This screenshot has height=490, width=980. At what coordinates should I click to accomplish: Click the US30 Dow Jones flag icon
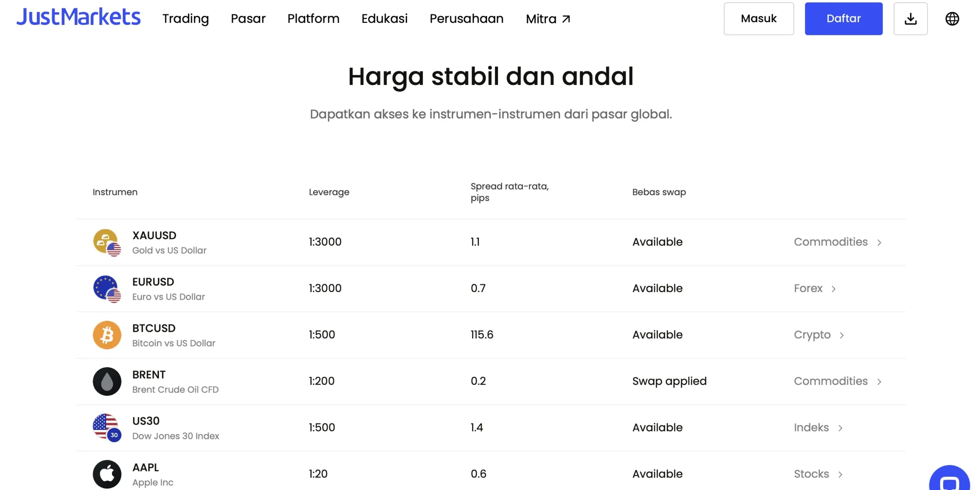pos(106,428)
